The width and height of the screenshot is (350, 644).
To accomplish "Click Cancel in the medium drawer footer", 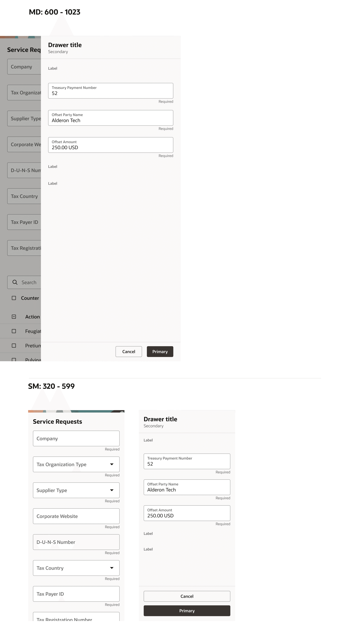I will [x=129, y=352].
